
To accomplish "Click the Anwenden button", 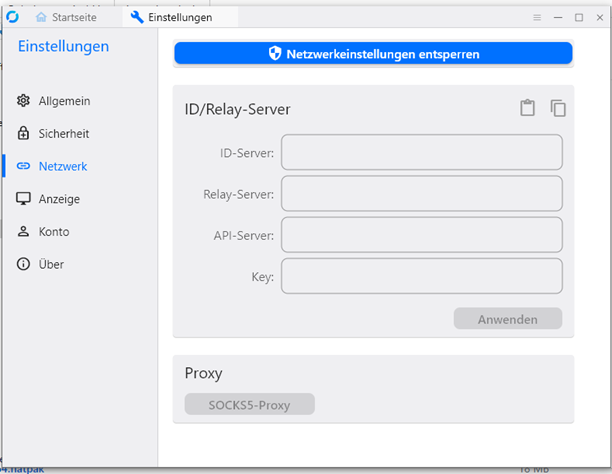I will (x=507, y=320).
